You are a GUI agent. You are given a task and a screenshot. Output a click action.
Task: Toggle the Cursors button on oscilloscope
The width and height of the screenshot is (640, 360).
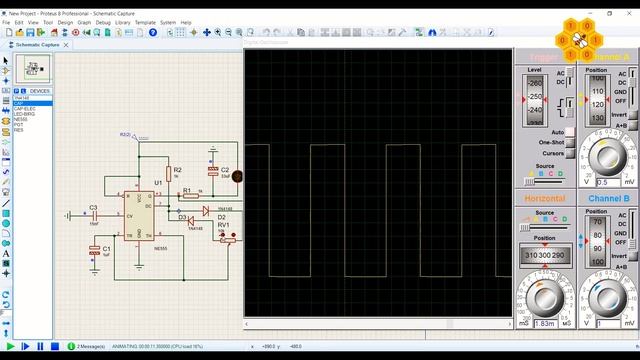point(570,153)
